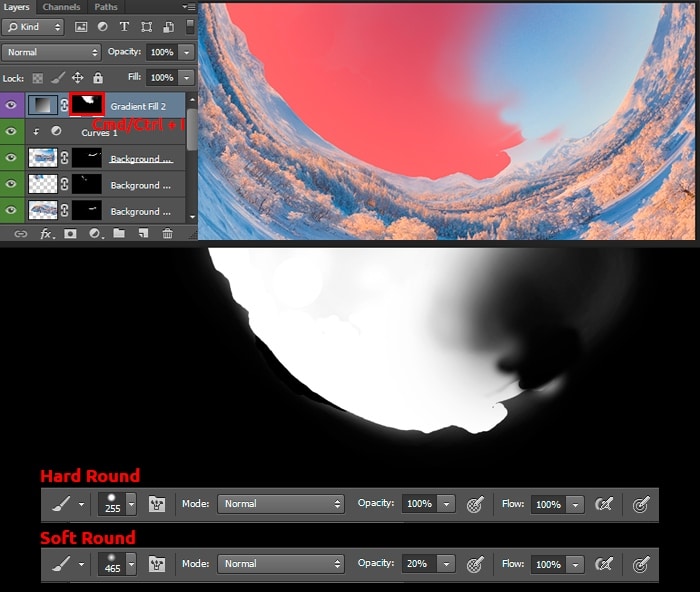Lock image pixels brush icon
700x592 pixels.
coord(58,78)
